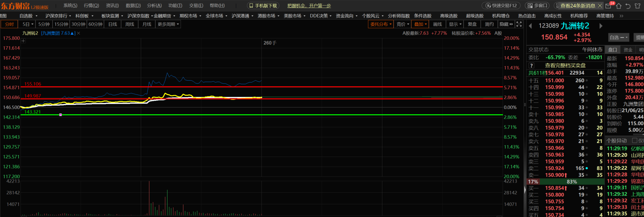644x217 pixels.
Task: Switch to 30分钟 chart
Action: point(78,24)
